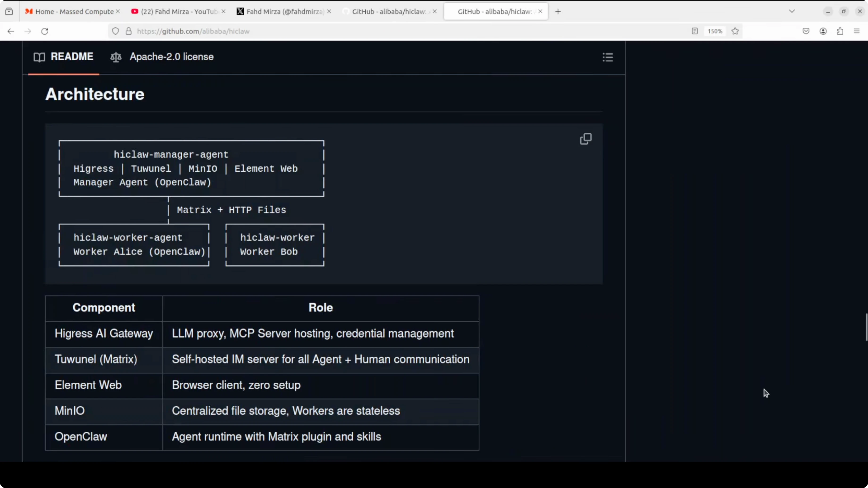Show the sidebar panel icon
This screenshot has width=868, height=488.
[x=9, y=11]
